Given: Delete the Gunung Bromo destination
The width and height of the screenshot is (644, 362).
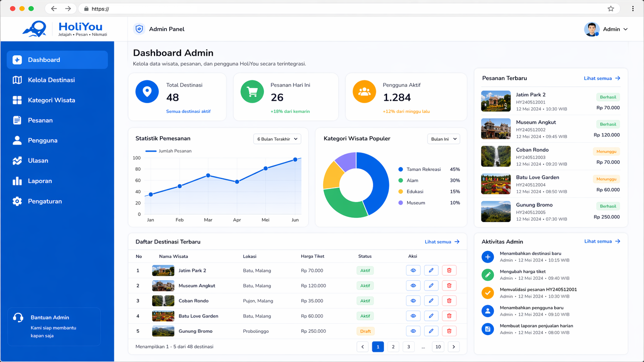Looking at the screenshot, I should tap(449, 331).
